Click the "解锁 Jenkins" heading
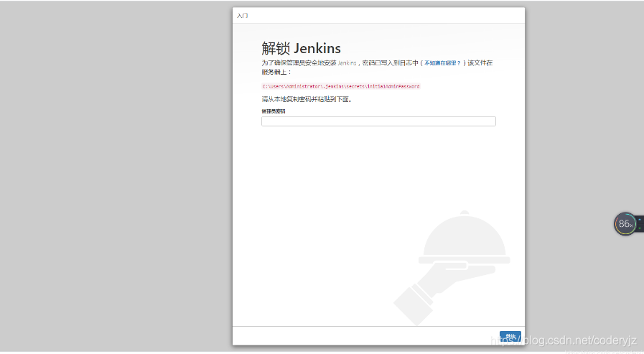644x354 pixels. [x=301, y=48]
